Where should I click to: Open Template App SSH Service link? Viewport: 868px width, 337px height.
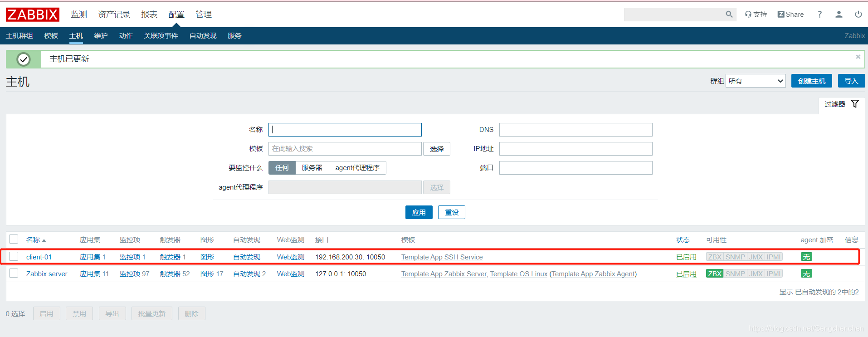coord(442,257)
